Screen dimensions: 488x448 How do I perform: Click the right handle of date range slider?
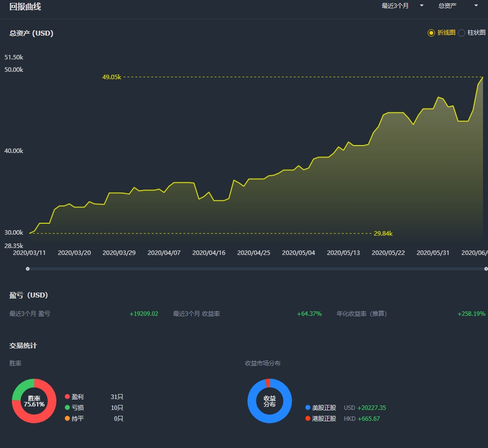coord(486,269)
